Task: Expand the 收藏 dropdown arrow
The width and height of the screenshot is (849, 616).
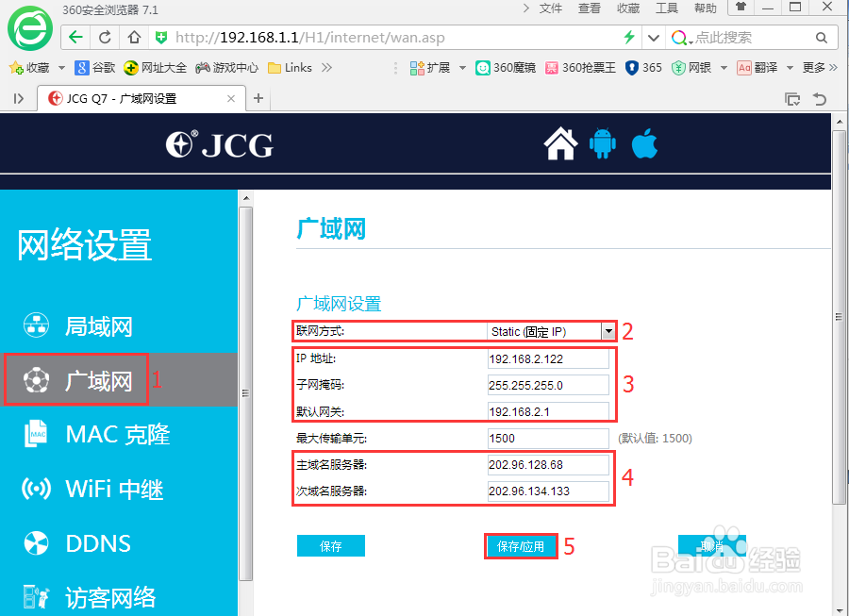Action: 60,67
